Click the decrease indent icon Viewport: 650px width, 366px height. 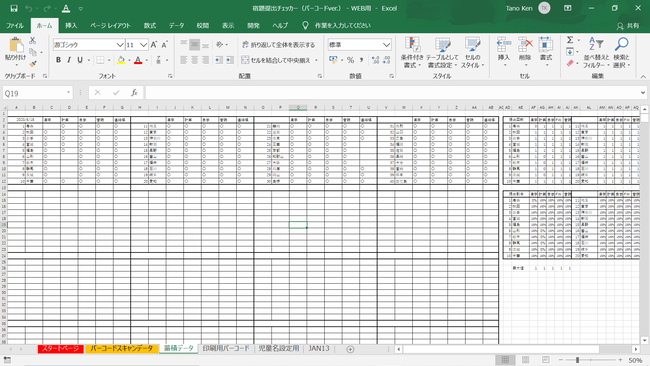pos(218,60)
